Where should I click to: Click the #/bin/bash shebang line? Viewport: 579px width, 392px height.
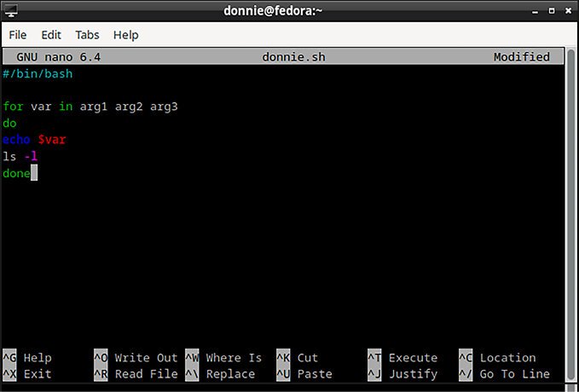click(x=38, y=74)
